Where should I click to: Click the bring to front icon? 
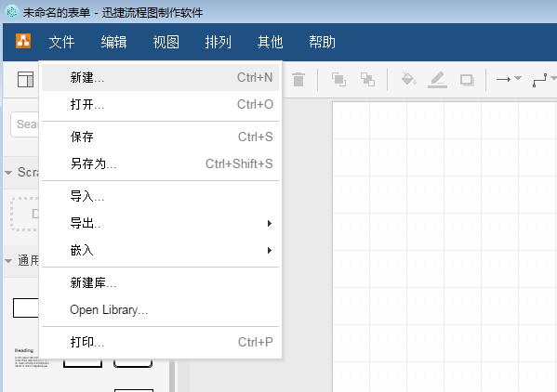pyautogui.click(x=338, y=80)
